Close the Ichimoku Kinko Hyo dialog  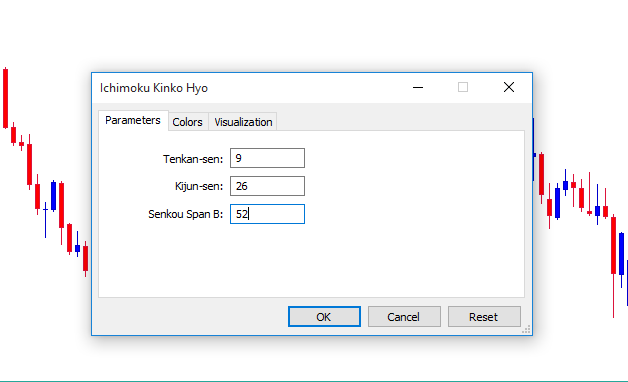coord(509,87)
